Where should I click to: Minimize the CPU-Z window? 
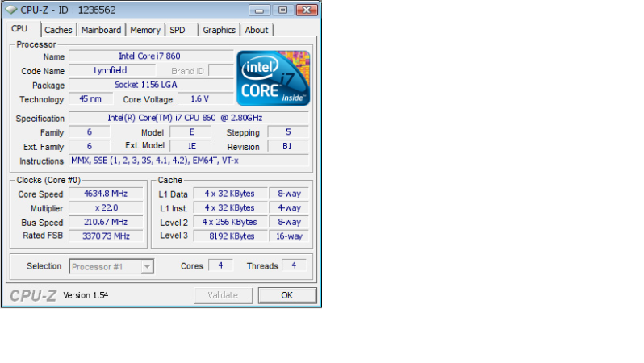[259, 10]
